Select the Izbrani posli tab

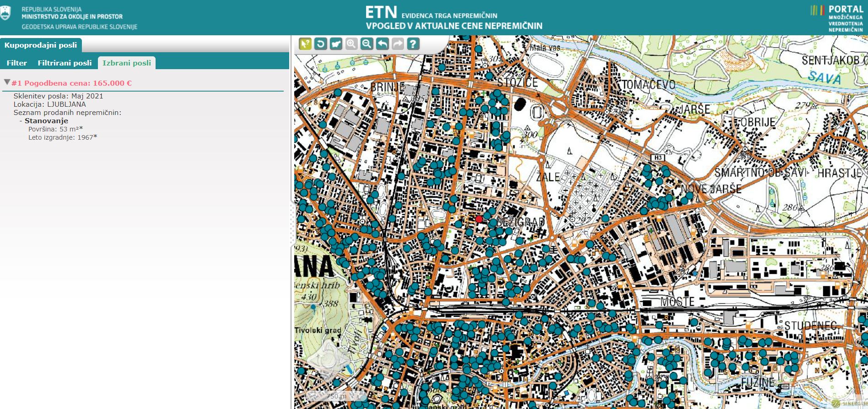coord(127,63)
